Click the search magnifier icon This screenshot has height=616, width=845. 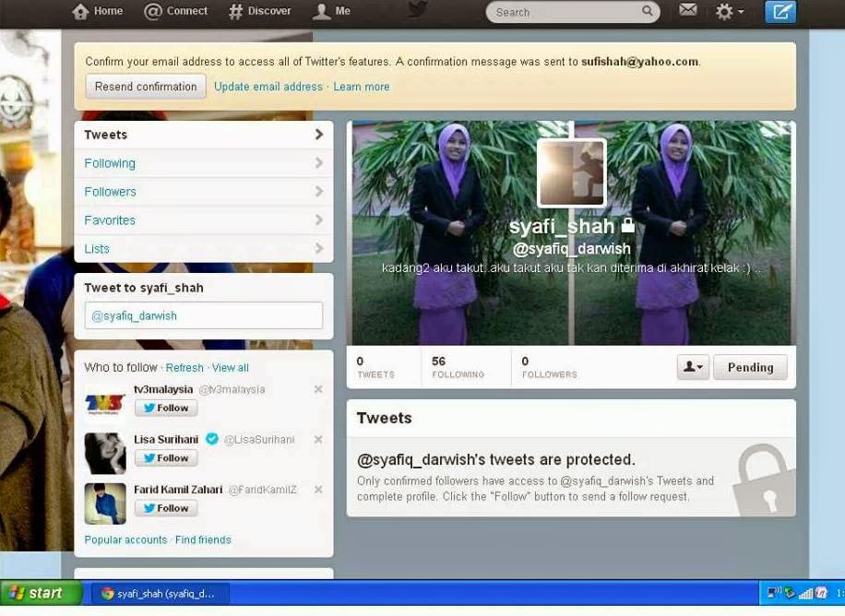(x=648, y=11)
